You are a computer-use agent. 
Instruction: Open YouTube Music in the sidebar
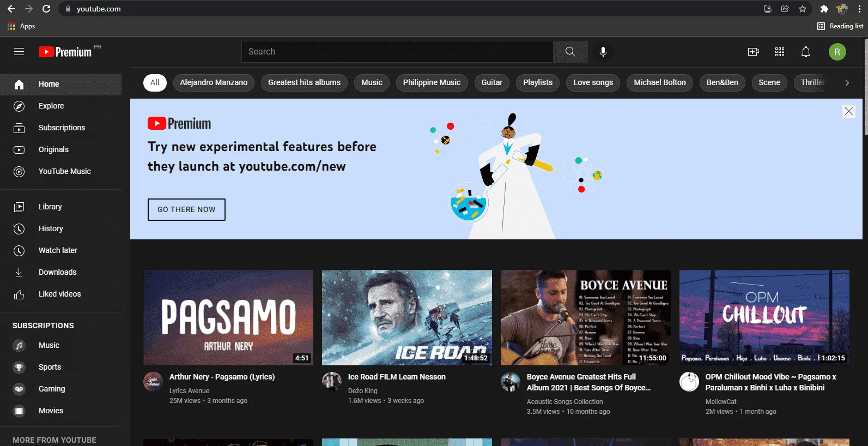click(x=61, y=172)
